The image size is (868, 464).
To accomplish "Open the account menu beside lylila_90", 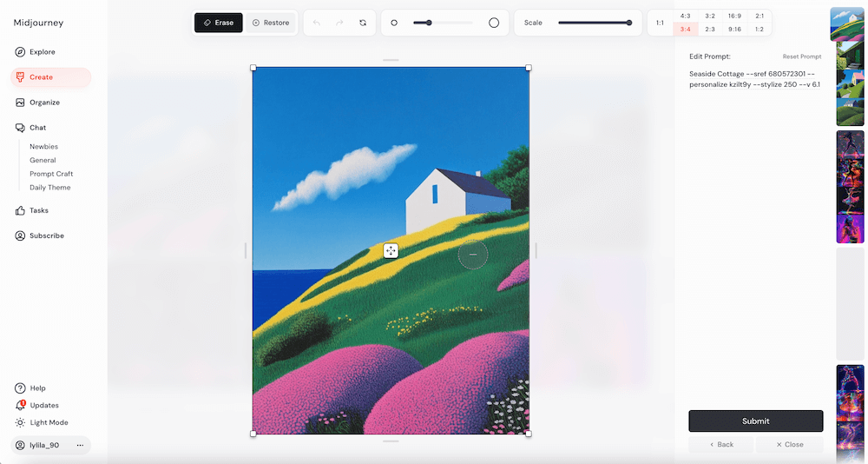I will (x=80, y=445).
